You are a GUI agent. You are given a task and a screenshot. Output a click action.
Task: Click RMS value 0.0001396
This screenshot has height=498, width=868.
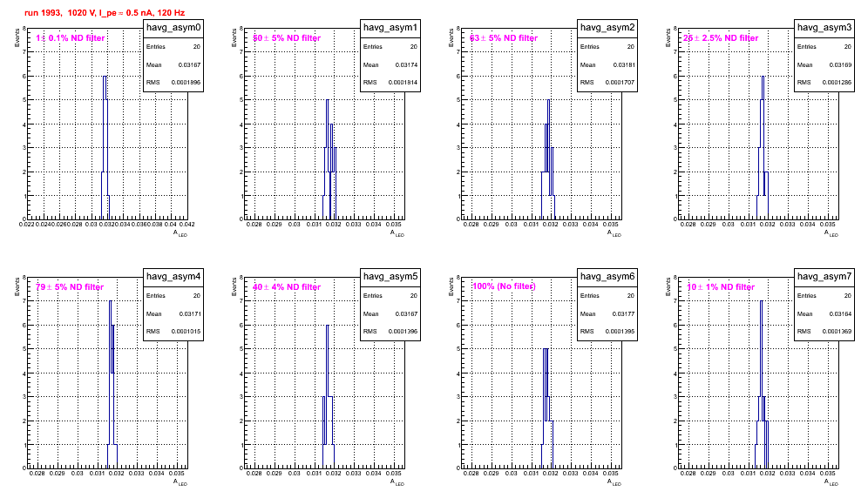coord(403,332)
